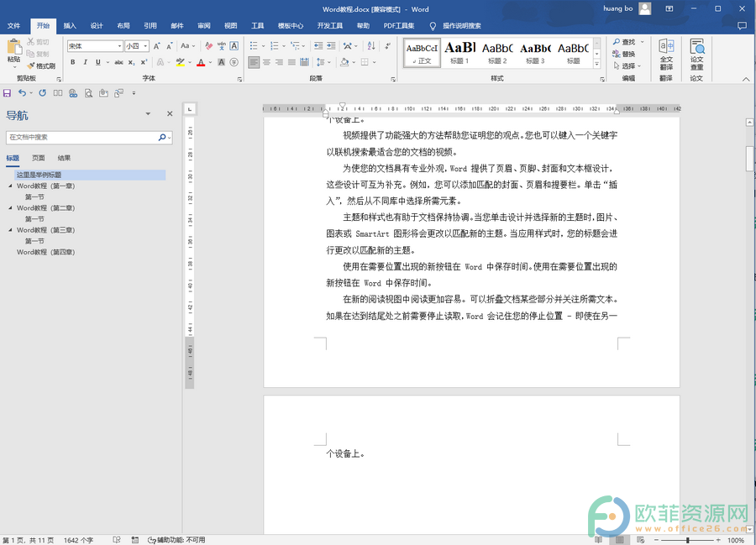Click the Redo icon
The image size is (756, 545).
(x=43, y=93)
